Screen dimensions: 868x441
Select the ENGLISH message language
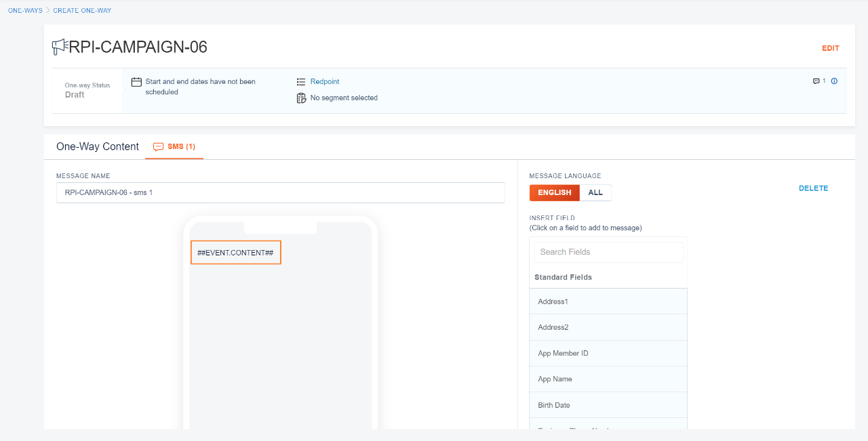point(554,193)
